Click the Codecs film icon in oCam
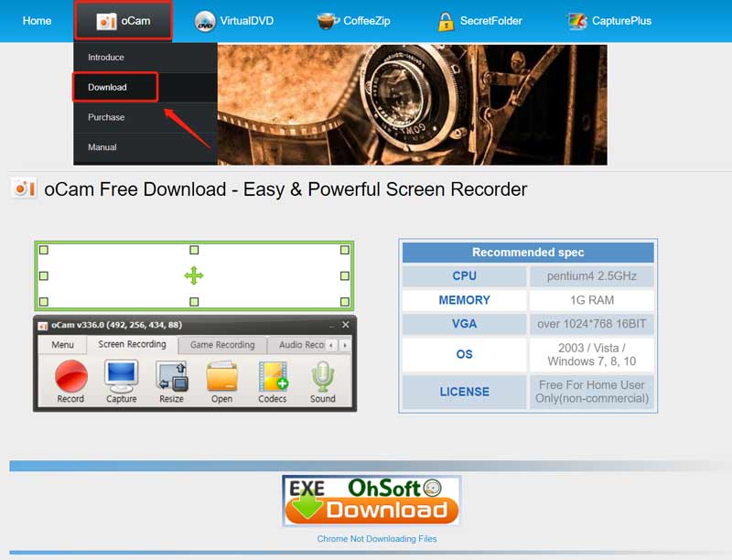 273,382
